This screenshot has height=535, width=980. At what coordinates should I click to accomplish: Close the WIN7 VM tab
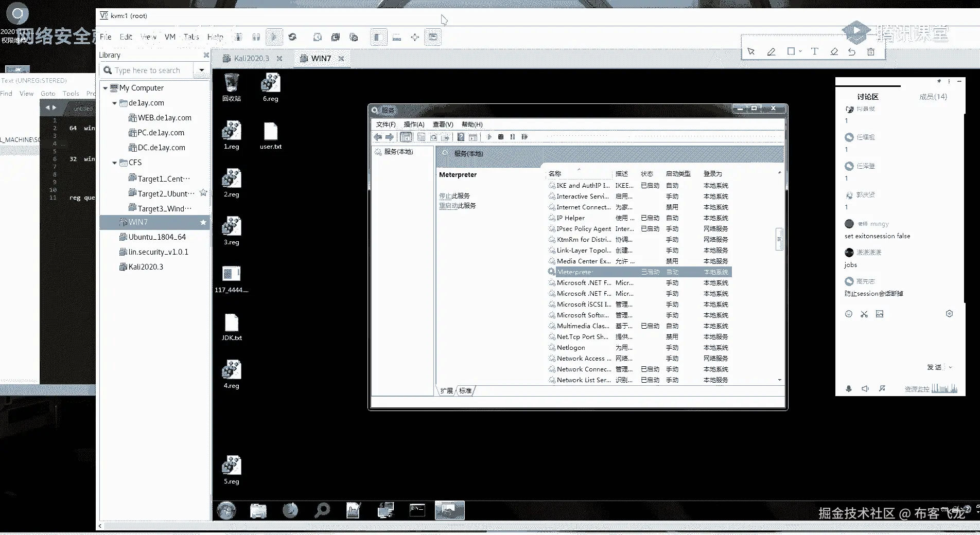(341, 59)
